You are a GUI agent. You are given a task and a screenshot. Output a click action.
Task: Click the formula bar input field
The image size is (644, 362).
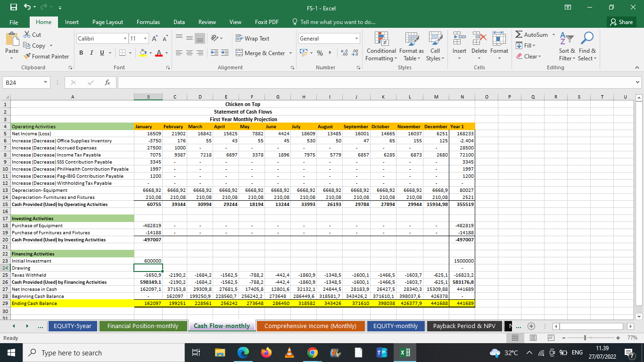pos(376,82)
